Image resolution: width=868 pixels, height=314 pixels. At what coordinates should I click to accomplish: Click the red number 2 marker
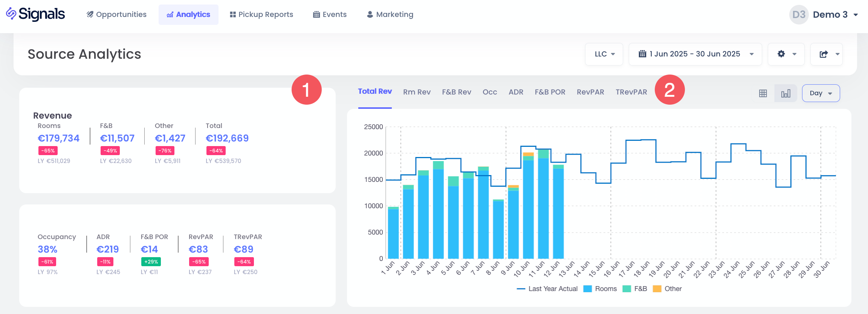pyautogui.click(x=669, y=90)
